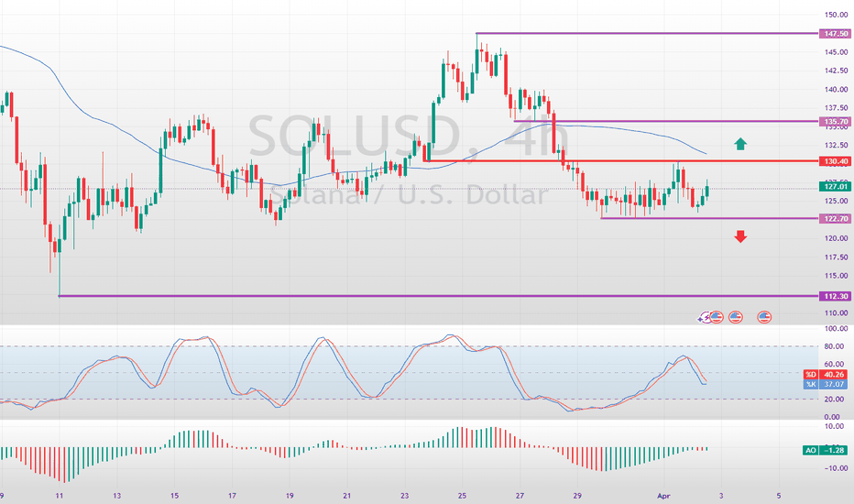Click the 80.00 stochastic scale value

[836, 346]
